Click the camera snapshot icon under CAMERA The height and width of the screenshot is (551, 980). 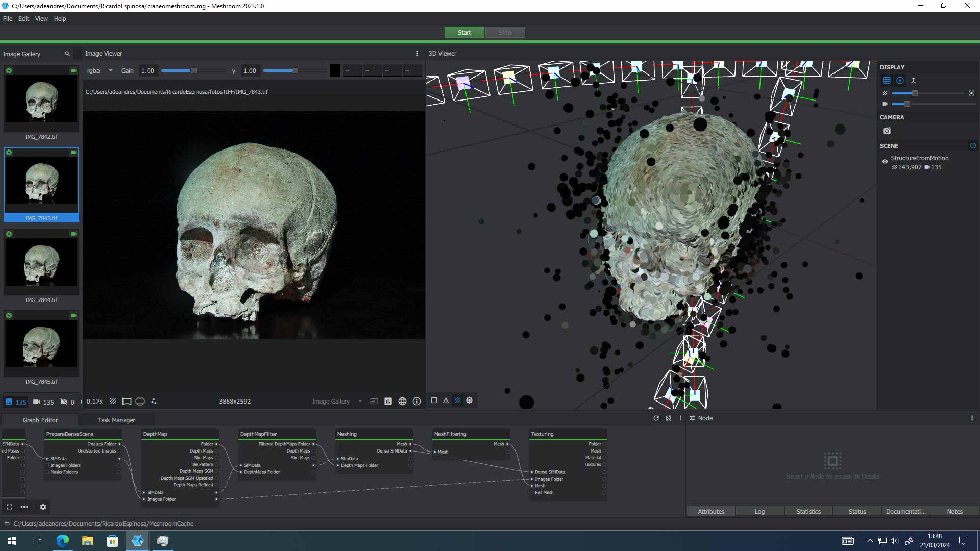click(x=887, y=131)
